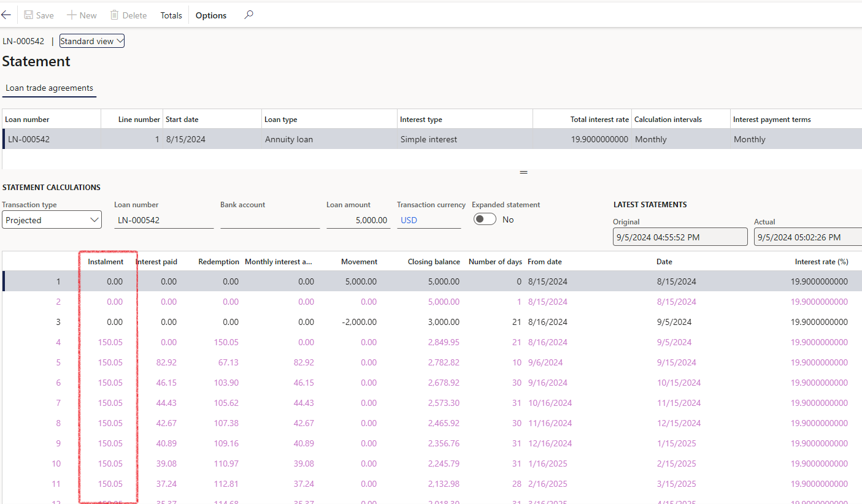Click the Loan number column header
The image size is (862, 504).
pos(52,120)
